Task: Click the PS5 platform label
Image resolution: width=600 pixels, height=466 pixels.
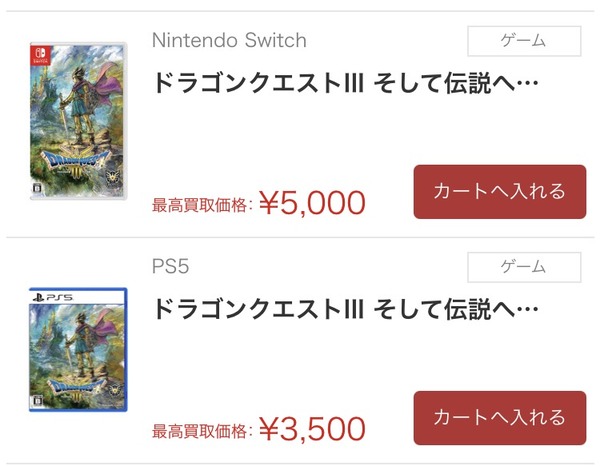Action: pyautogui.click(x=170, y=267)
